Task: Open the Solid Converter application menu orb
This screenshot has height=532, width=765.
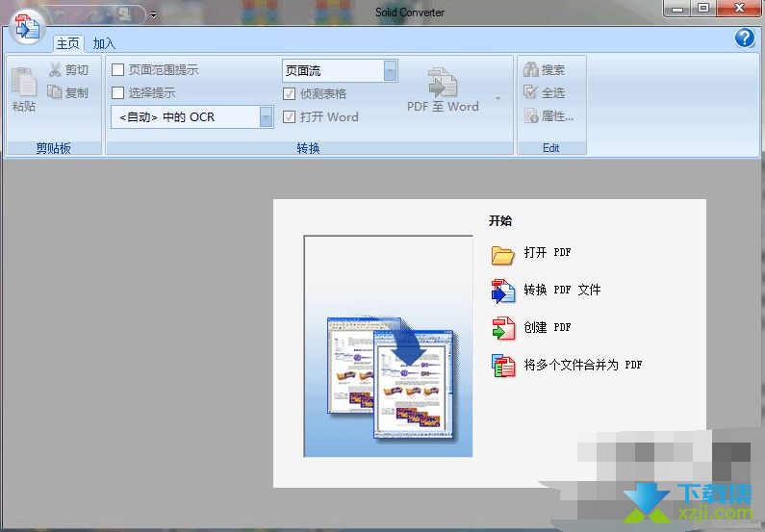Action: tap(27, 27)
